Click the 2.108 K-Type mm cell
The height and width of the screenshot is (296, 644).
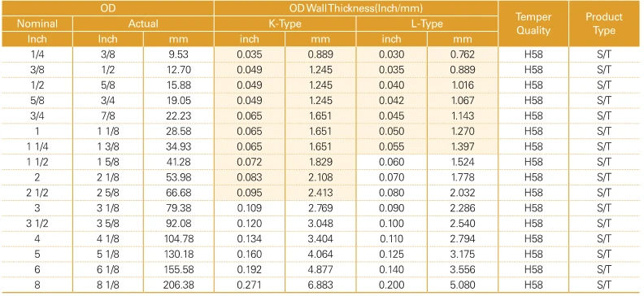320,177
